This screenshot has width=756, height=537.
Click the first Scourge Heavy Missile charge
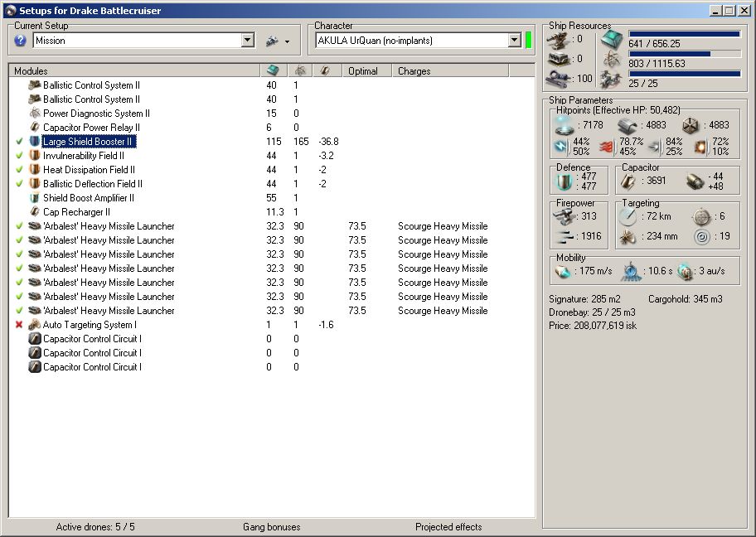coord(443,226)
